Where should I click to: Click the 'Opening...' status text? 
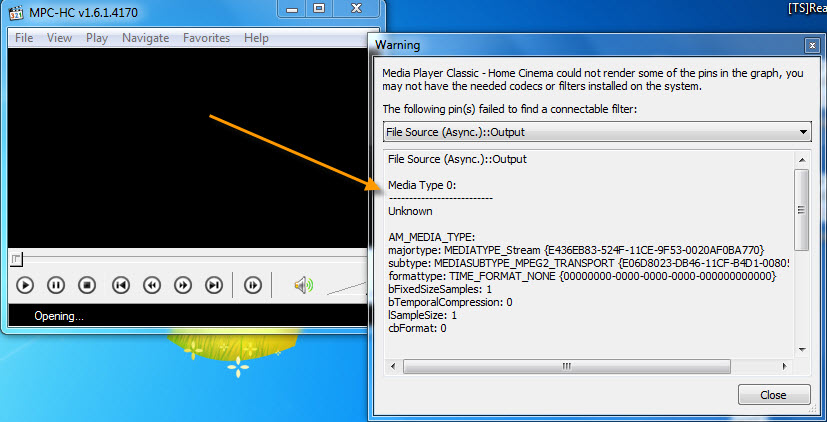59,316
